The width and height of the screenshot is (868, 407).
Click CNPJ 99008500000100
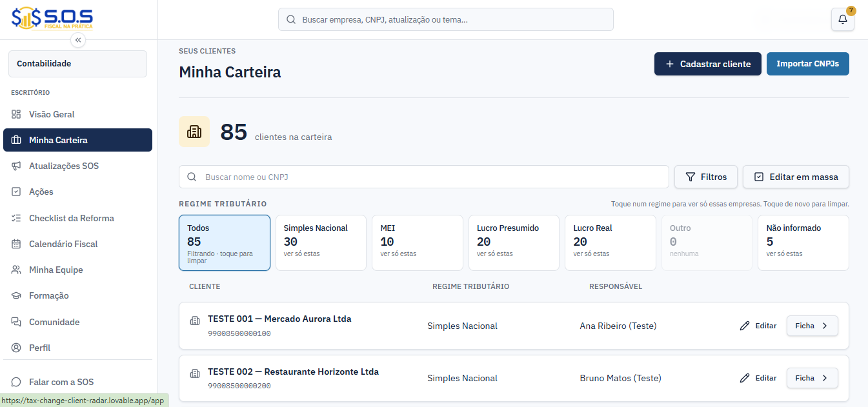(239, 333)
